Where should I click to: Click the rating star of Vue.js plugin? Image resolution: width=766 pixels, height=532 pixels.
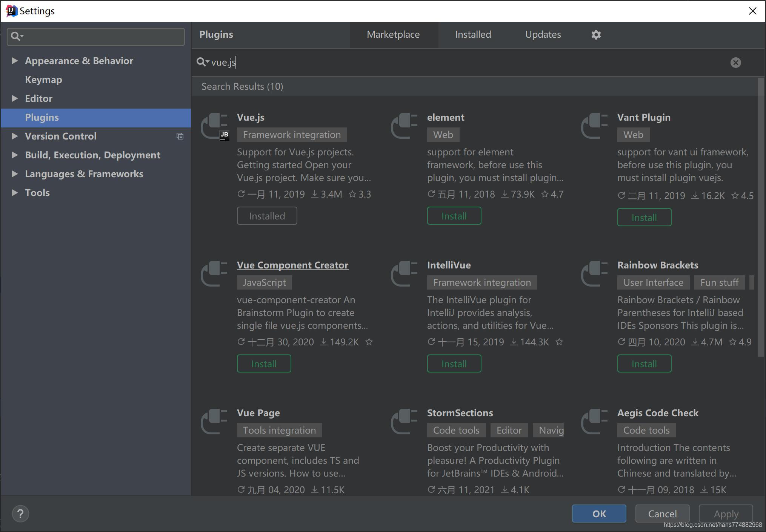coord(352,194)
